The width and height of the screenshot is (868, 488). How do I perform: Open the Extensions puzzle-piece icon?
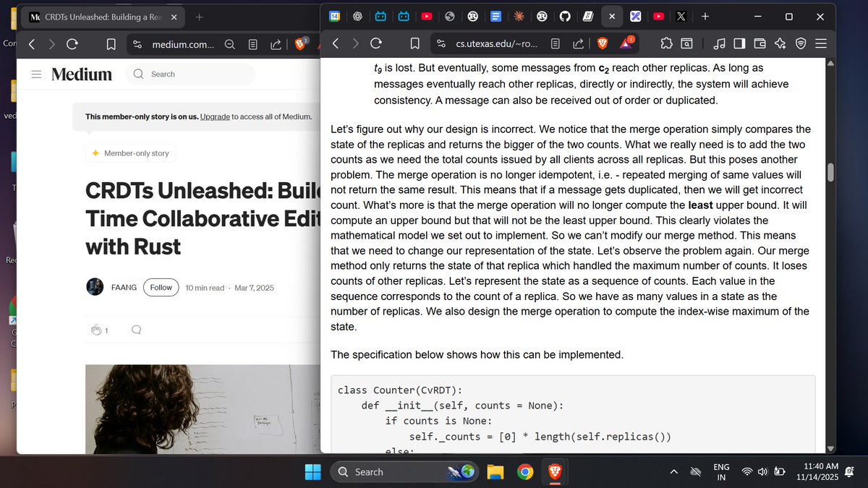tap(667, 43)
